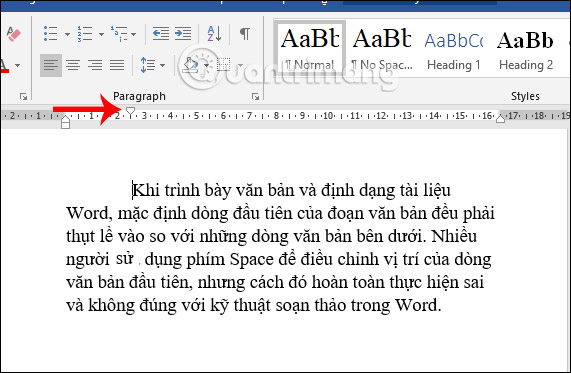Click the word 'Space' in paragraph
The image size is (571, 373).
coord(252,260)
